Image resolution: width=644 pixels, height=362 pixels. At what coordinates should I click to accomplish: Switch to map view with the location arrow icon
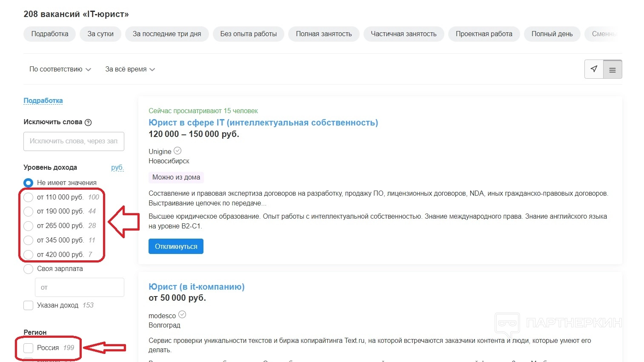[594, 69]
